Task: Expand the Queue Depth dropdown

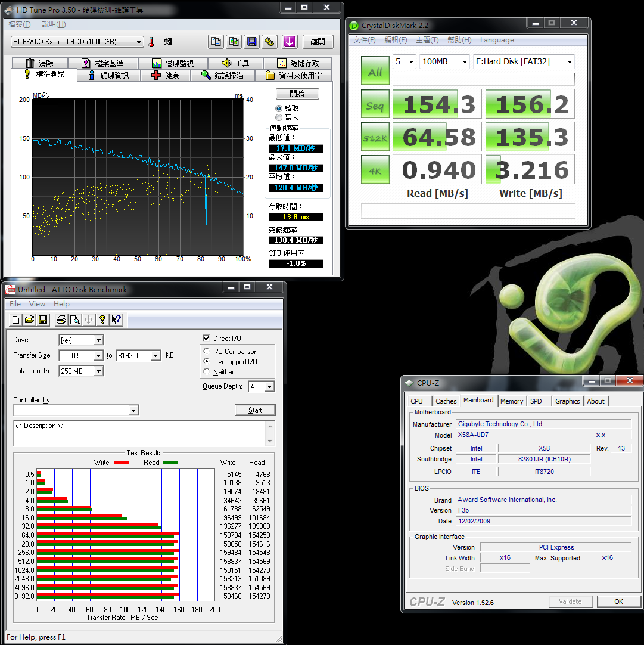Action: (269, 387)
